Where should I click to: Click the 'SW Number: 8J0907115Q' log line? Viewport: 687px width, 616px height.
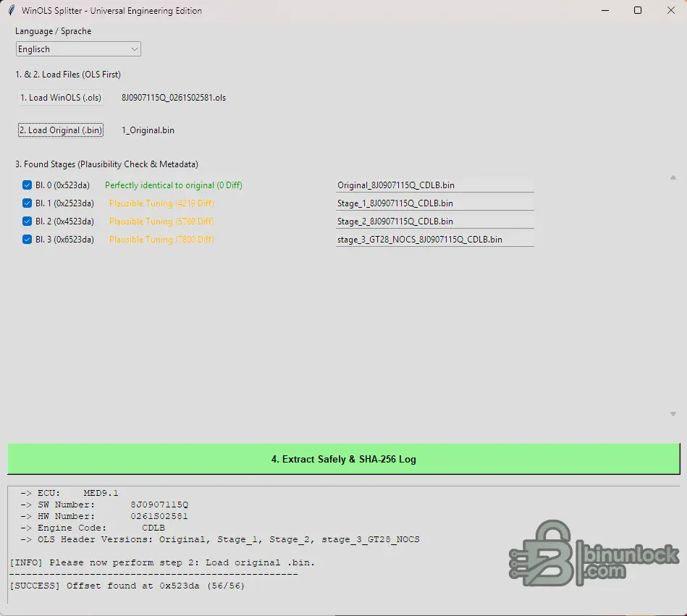[x=104, y=505]
